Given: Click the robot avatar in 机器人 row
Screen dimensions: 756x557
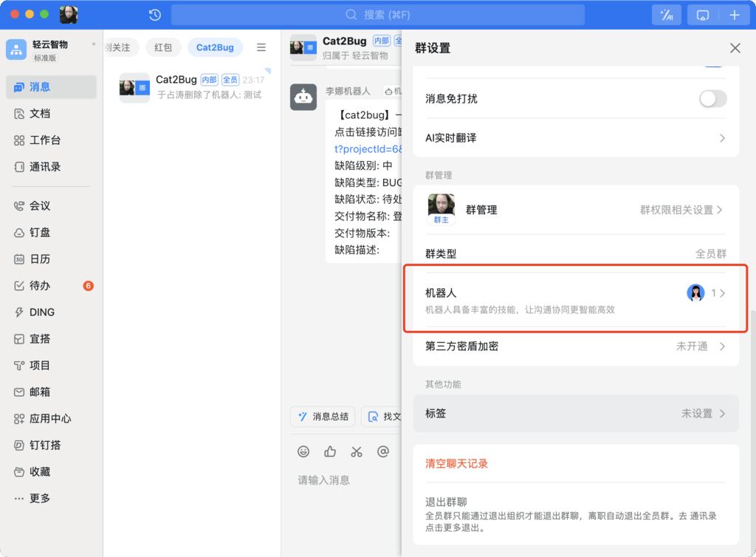Looking at the screenshot, I should tap(695, 293).
